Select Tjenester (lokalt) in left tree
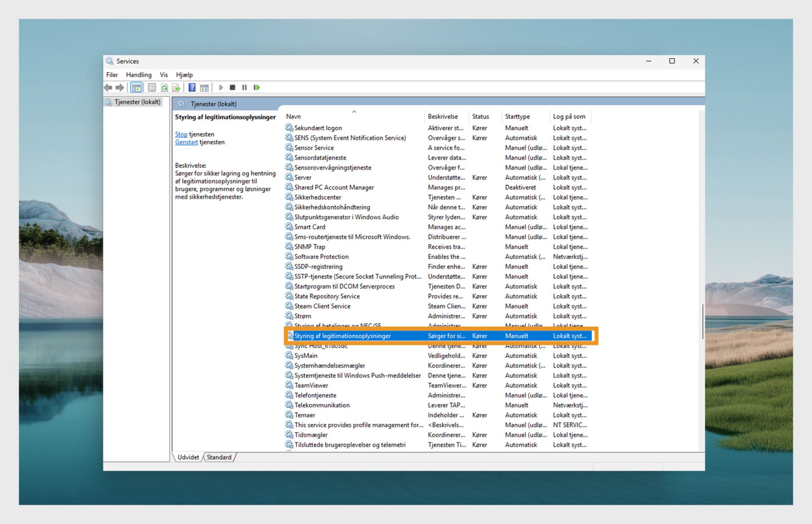This screenshot has height=524, width=812. click(137, 102)
